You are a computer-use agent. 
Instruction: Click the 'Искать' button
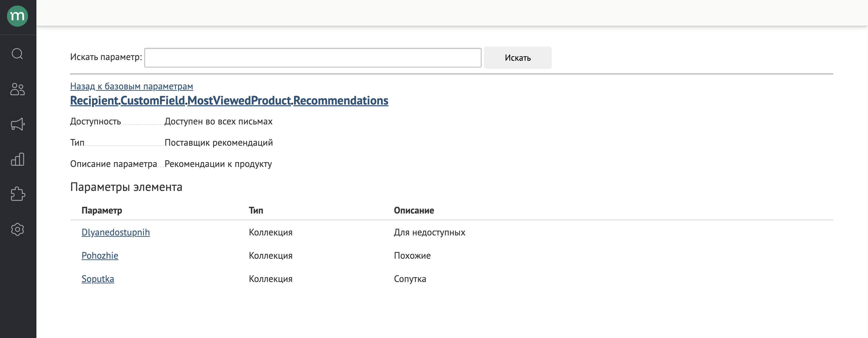pyautogui.click(x=518, y=58)
